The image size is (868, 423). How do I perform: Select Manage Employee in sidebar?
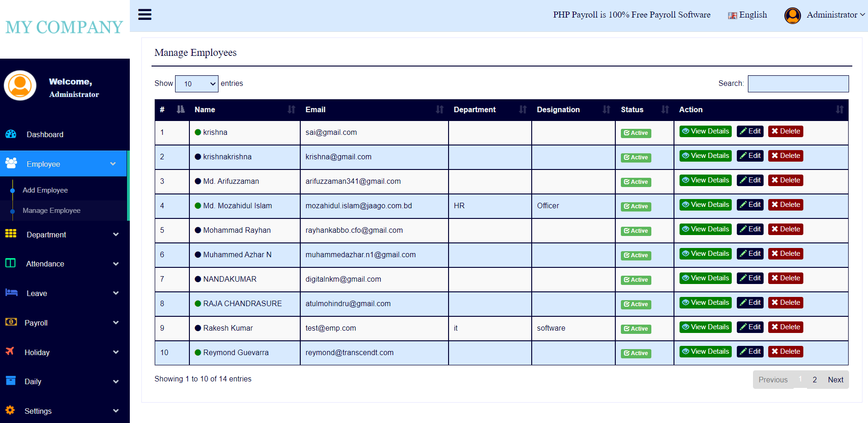51,210
